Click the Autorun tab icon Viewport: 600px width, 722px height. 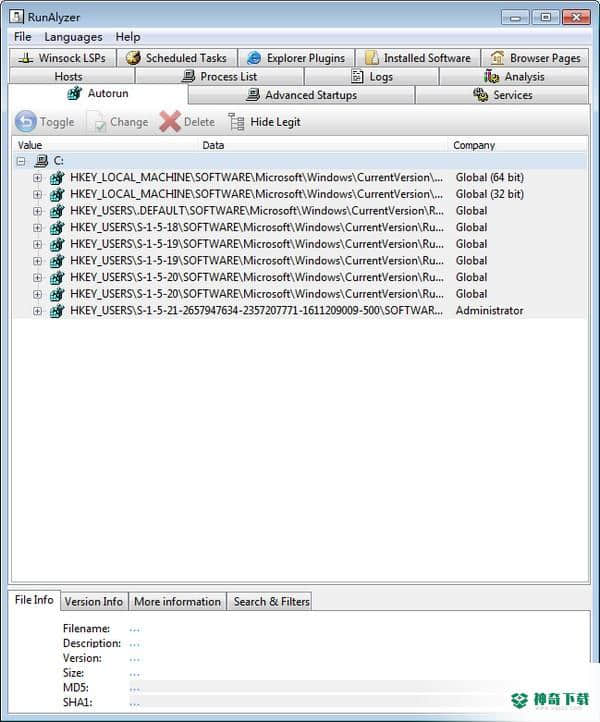click(x=74, y=93)
